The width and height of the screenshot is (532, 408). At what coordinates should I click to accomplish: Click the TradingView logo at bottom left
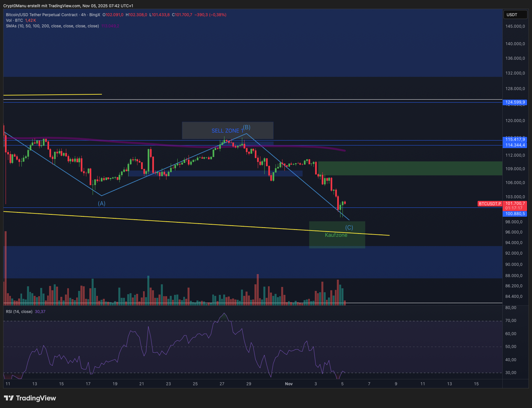30,398
